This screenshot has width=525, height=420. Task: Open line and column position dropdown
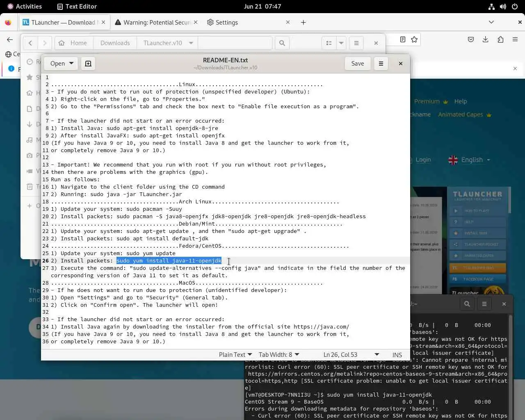tap(351, 355)
